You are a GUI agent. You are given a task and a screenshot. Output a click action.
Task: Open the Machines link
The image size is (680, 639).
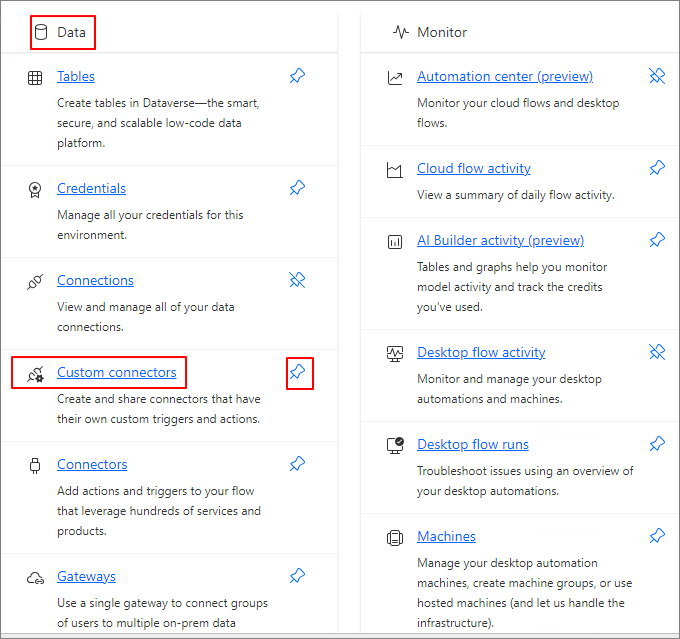(x=446, y=536)
